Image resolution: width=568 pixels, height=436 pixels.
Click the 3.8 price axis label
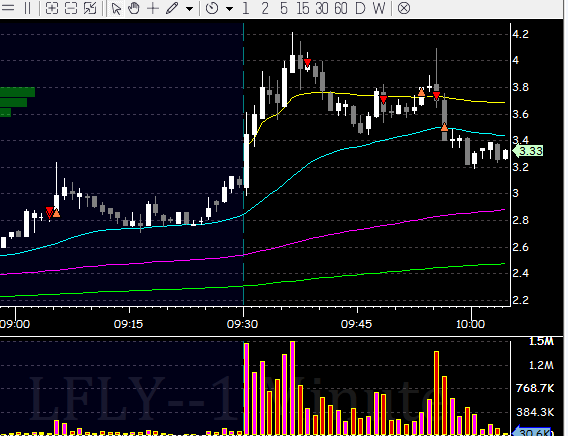coord(521,87)
